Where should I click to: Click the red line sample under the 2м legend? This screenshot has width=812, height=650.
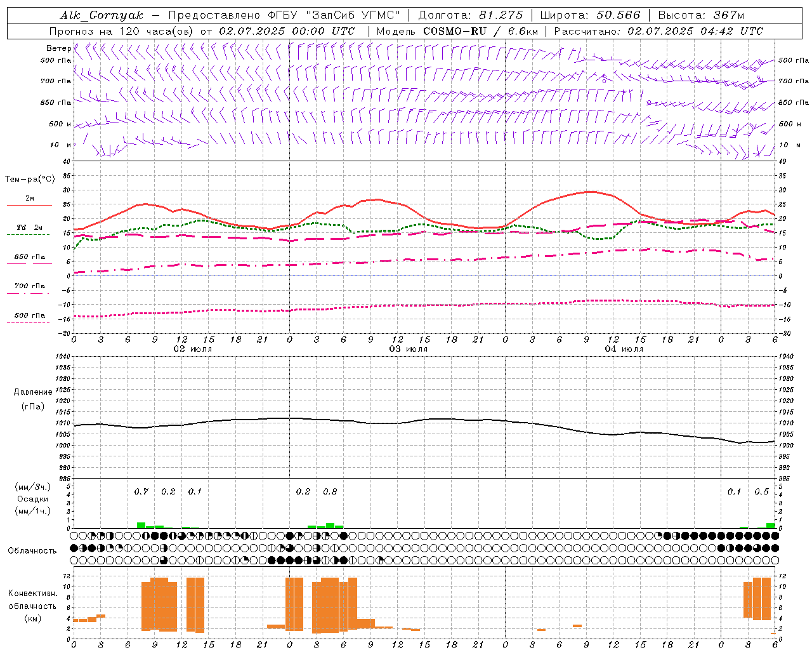pos(29,205)
